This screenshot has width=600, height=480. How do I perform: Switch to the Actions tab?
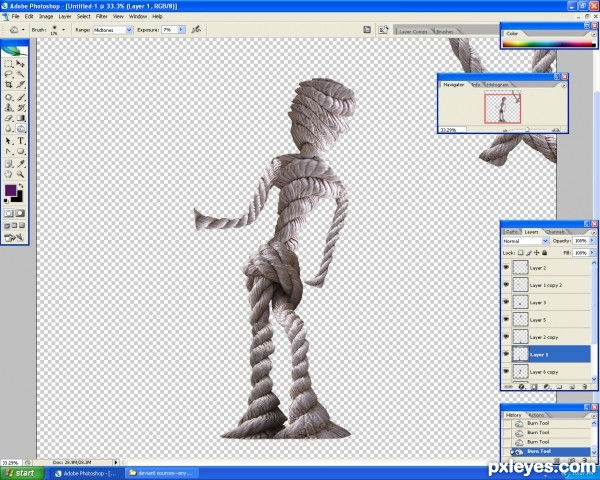536,415
